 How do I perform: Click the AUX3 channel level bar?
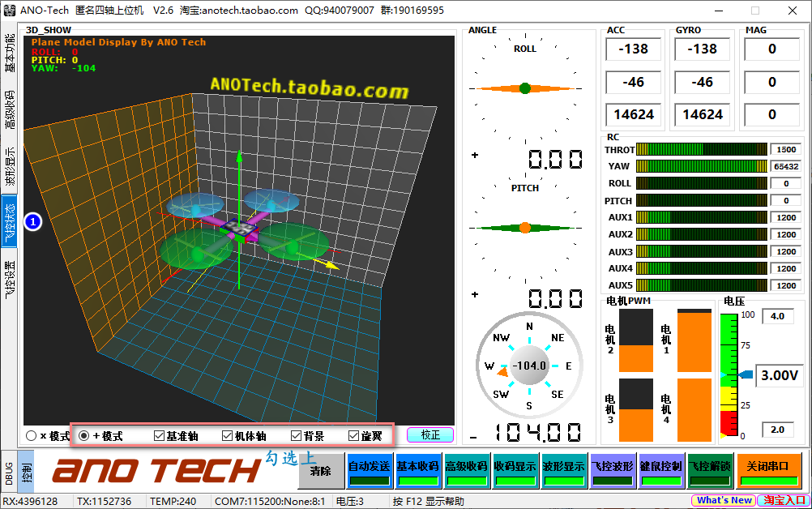tap(701, 251)
